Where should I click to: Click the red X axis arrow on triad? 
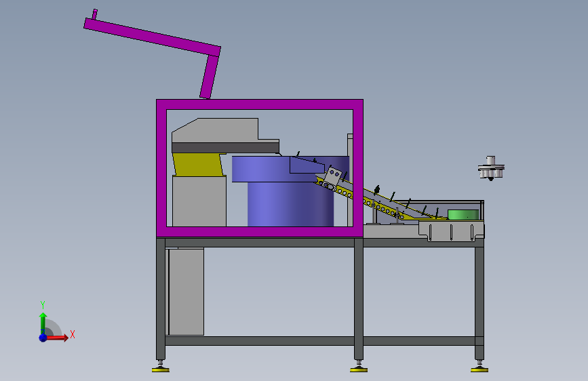[x=57, y=338]
